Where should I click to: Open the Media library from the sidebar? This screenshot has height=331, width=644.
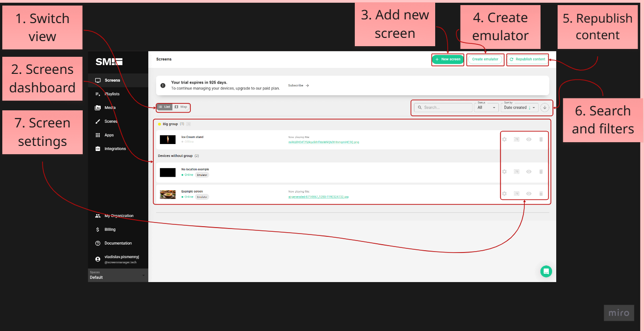[x=109, y=108]
